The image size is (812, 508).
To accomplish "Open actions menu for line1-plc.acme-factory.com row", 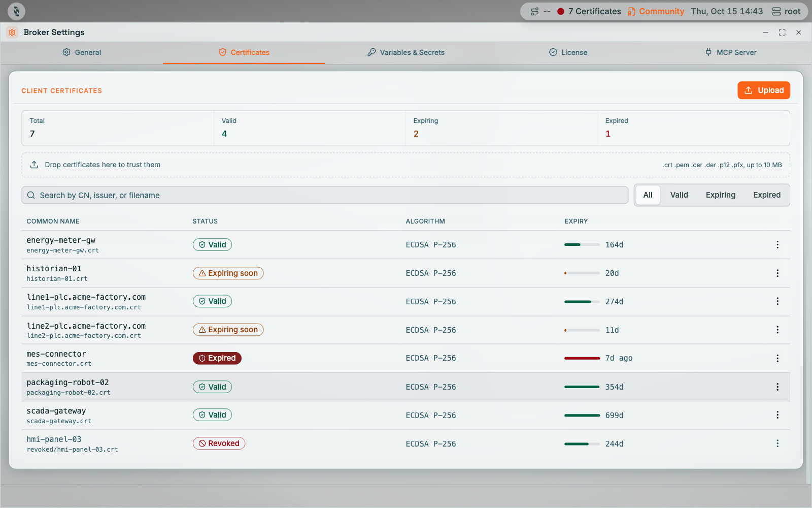I will (777, 301).
